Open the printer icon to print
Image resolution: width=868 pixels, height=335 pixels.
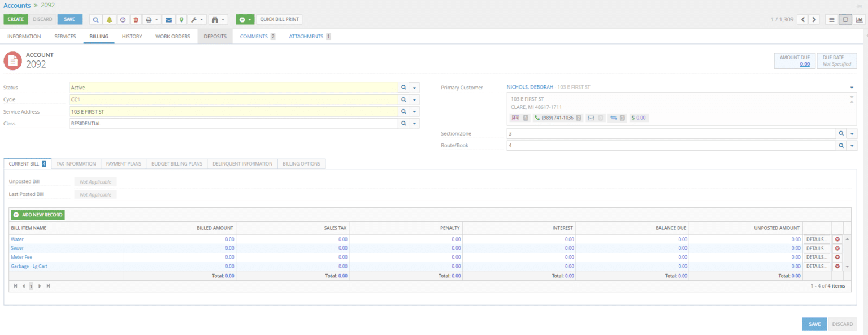click(149, 19)
